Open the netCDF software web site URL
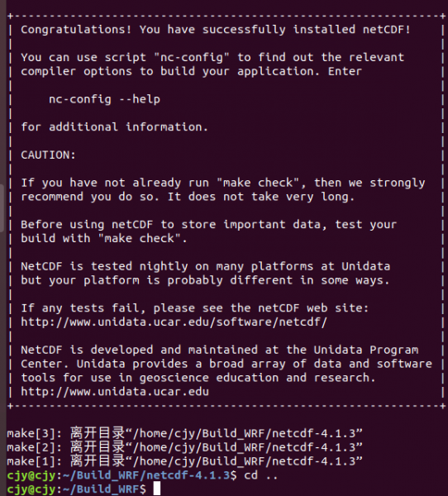448x496 pixels. point(174,322)
